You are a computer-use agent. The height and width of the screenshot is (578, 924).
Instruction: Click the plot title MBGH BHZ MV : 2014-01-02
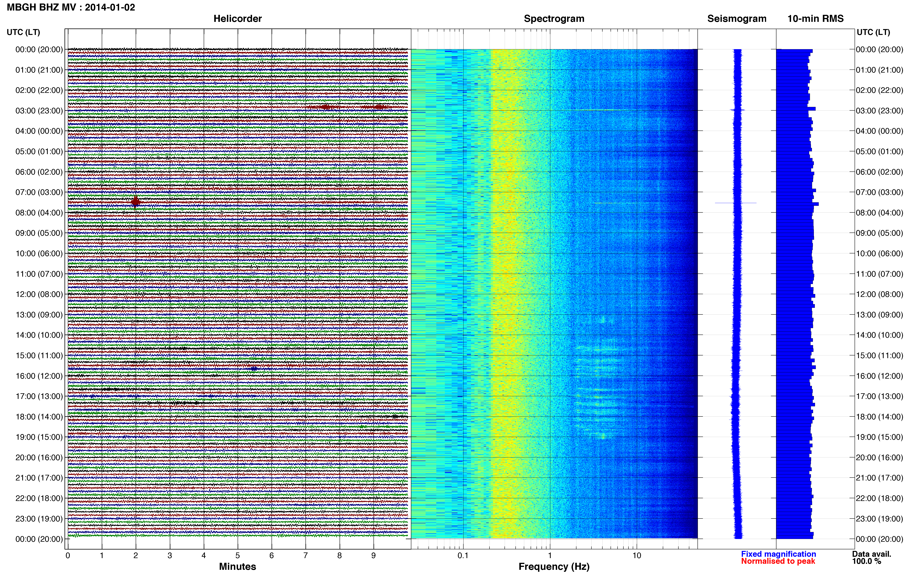pos(71,7)
